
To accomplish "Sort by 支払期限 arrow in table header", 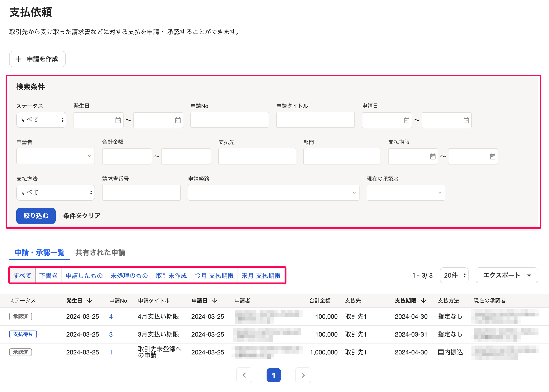I will (423, 301).
